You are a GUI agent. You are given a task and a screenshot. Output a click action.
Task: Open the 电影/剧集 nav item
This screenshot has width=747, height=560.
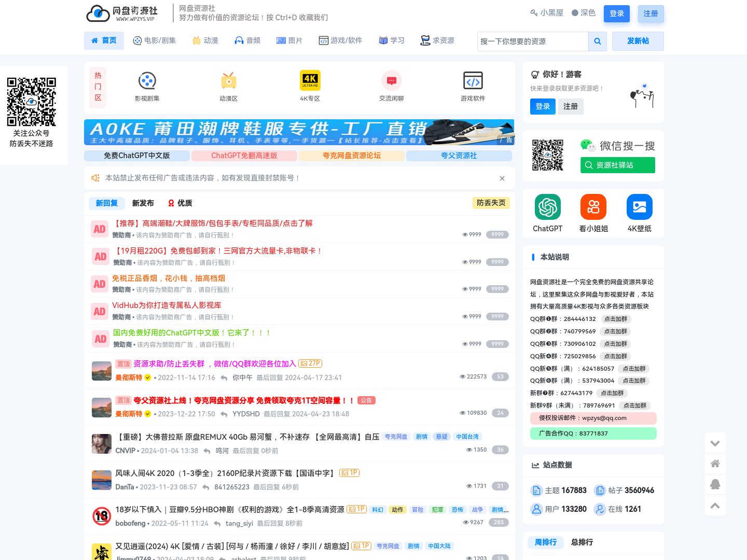coord(155,40)
